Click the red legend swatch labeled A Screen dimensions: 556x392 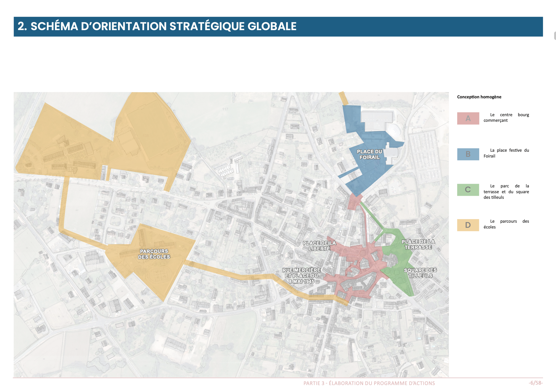coord(468,118)
